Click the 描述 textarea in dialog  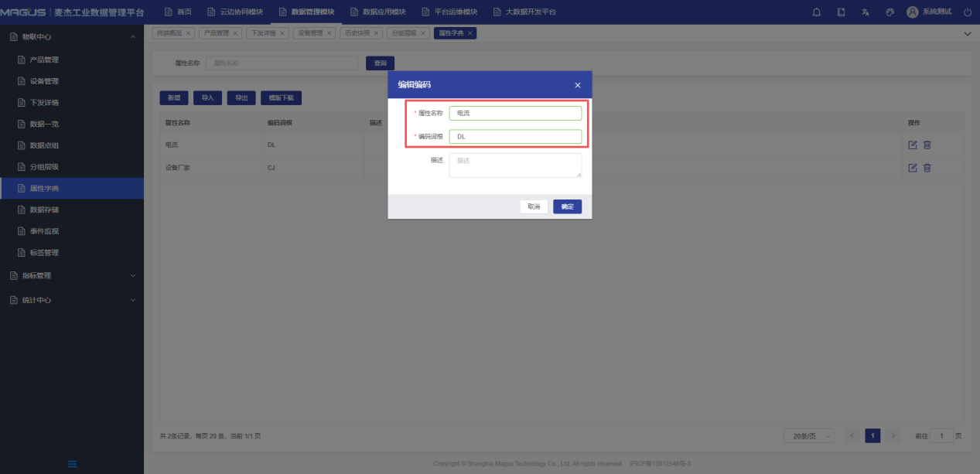tap(515, 165)
